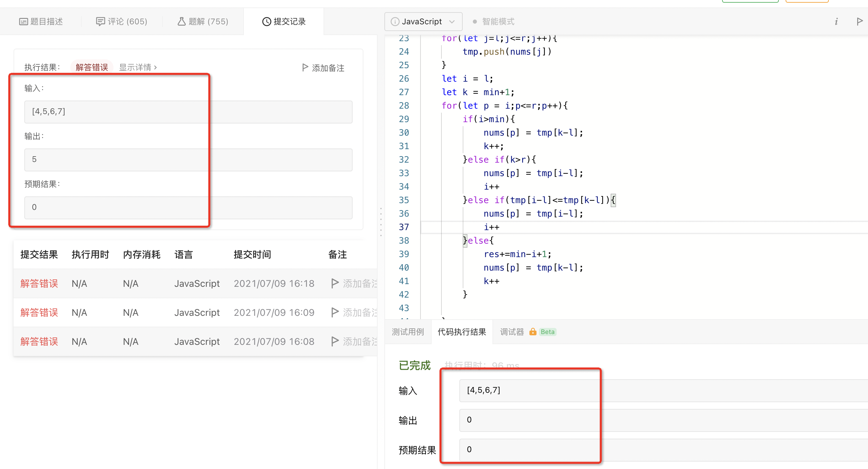Click the run code play icon at top right

(x=860, y=22)
